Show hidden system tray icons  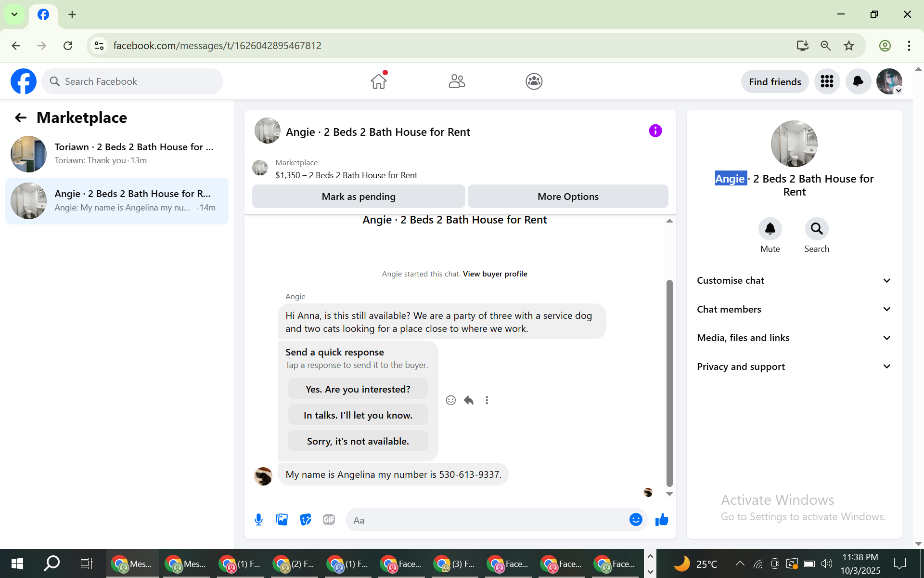tap(740, 564)
